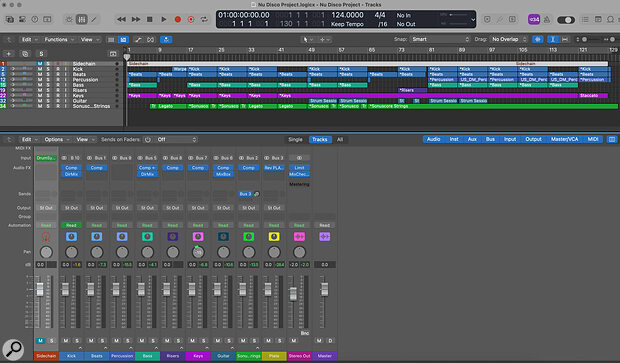The height and width of the screenshot is (363, 620).
Task: Open the Sidechain channel St Out output dropdown
Action: (46, 208)
